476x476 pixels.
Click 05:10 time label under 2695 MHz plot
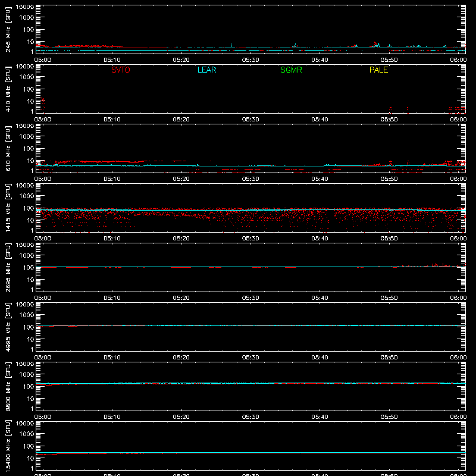112,298
